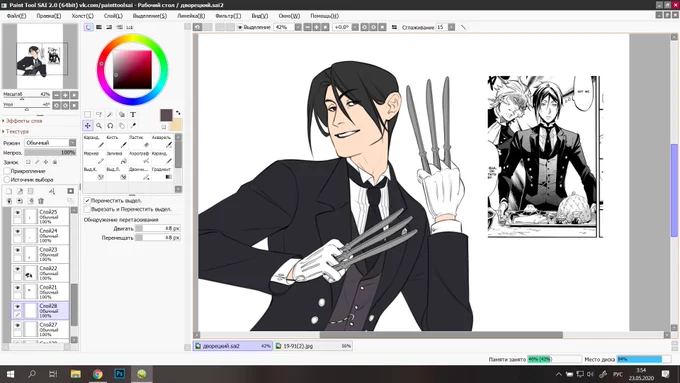Image resolution: width=680 pixels, height=383 pixels.
Task: Toggle the Переместить выдел. checkbox
Action: click(x=87, y=200)
